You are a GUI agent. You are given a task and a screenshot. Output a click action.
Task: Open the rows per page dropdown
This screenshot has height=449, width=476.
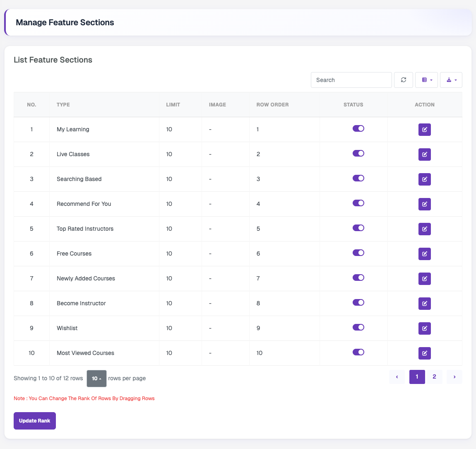96,379
